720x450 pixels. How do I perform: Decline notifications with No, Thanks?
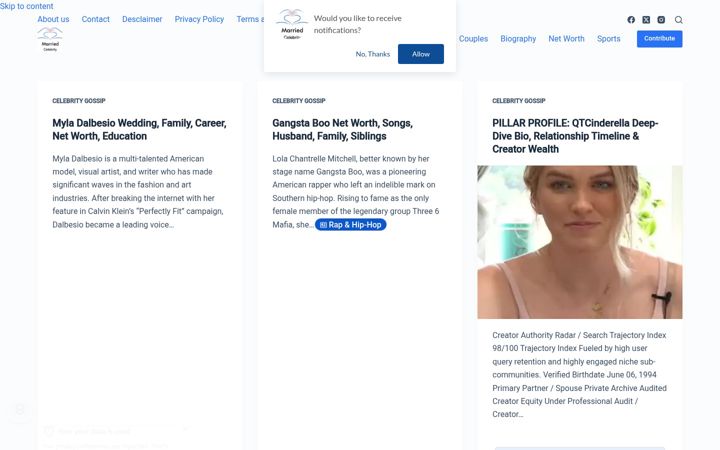point(372,54)
